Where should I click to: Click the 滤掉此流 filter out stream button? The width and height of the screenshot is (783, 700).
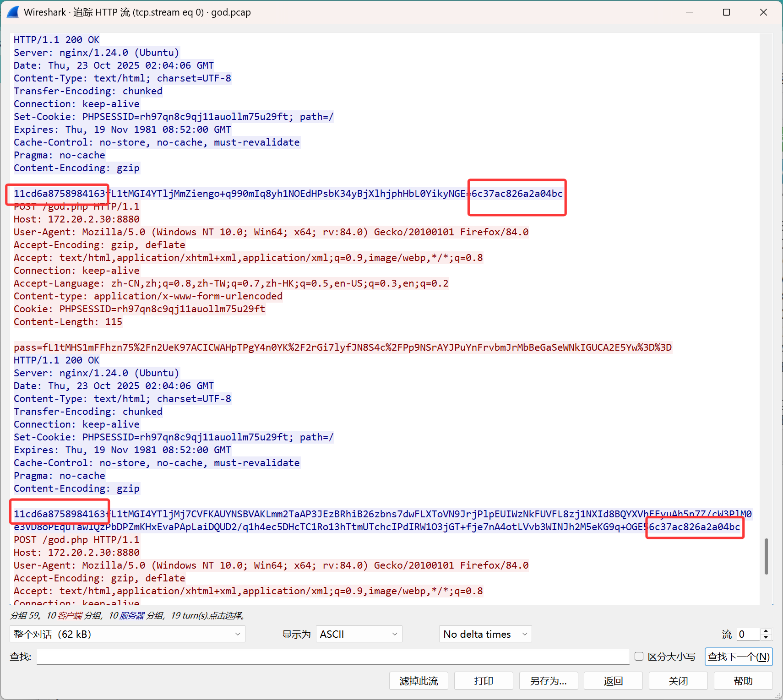[x=419, y=681]
